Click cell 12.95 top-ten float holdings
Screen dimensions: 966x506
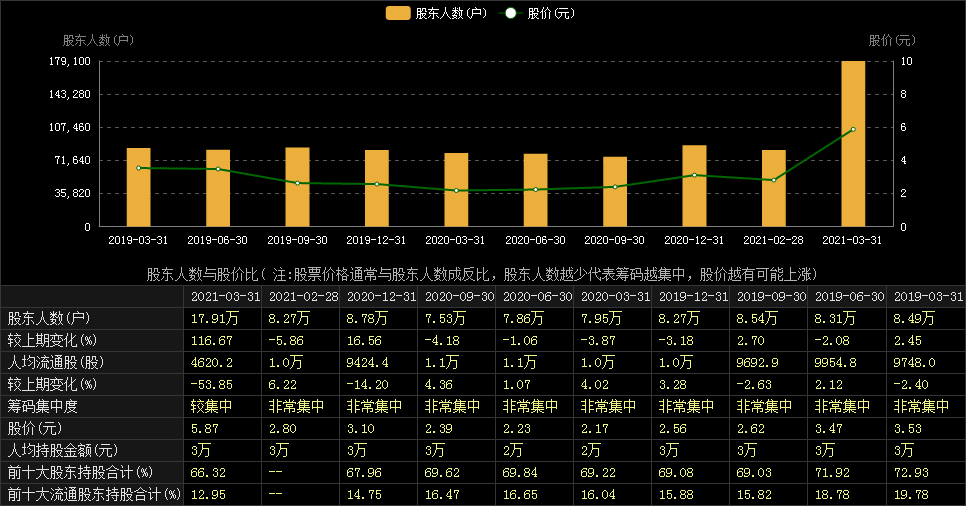pyautogui.click(x=208, y=494)
